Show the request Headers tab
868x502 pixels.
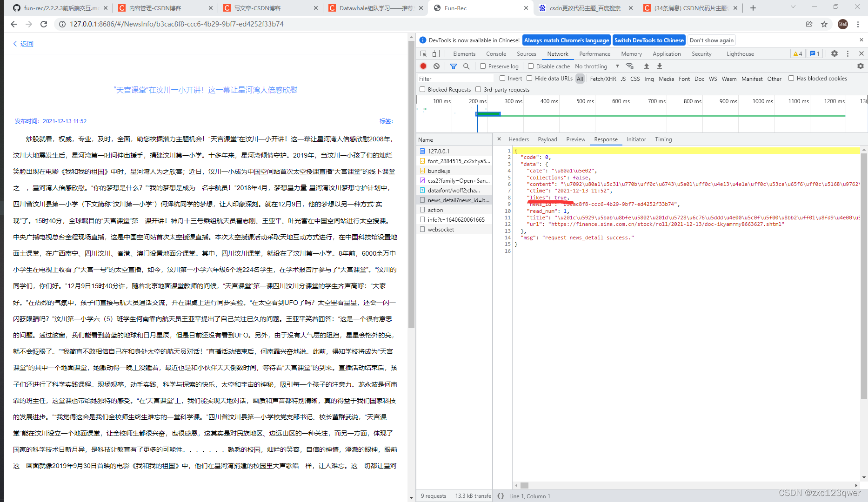(519, 139)
